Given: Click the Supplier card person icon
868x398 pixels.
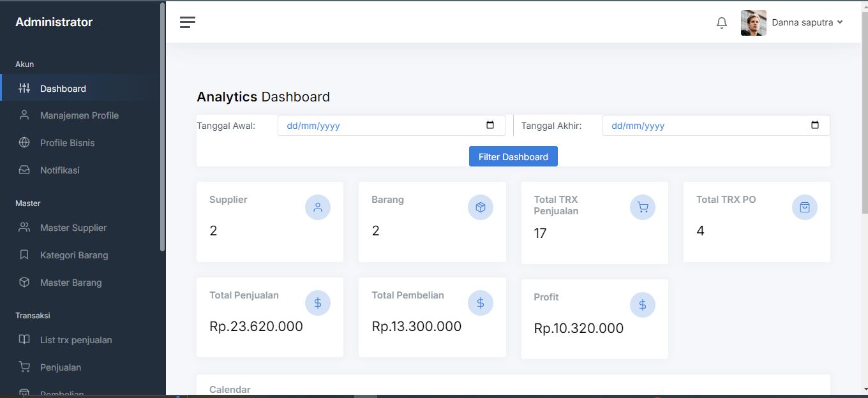Looking at the screenshot, I should [318, 207].
